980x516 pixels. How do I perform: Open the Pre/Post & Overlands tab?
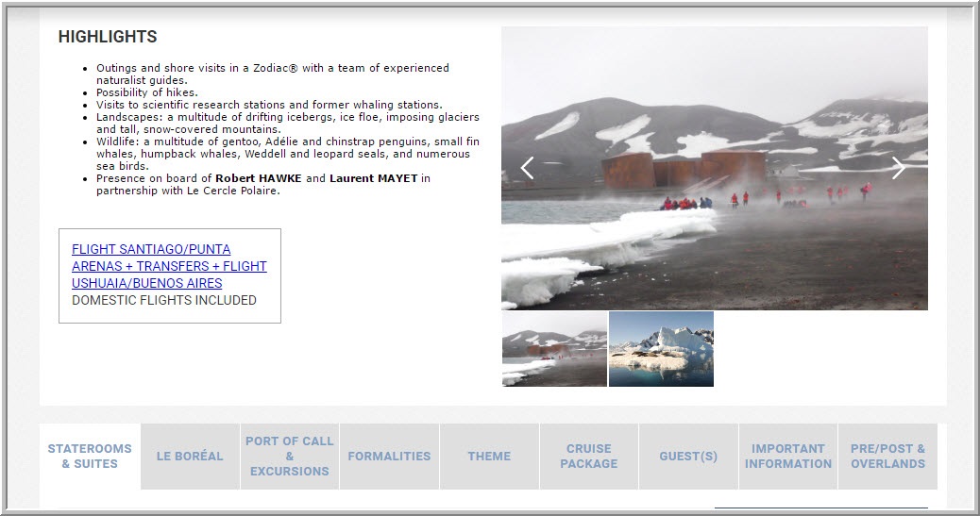click(887, 456)
